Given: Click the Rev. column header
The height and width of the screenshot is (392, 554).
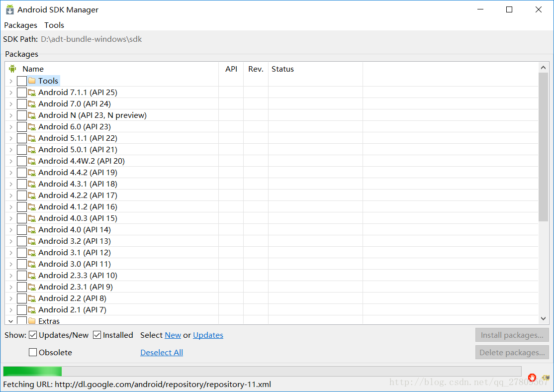Looking at the screenshot, I should click(x=256, y=69).
